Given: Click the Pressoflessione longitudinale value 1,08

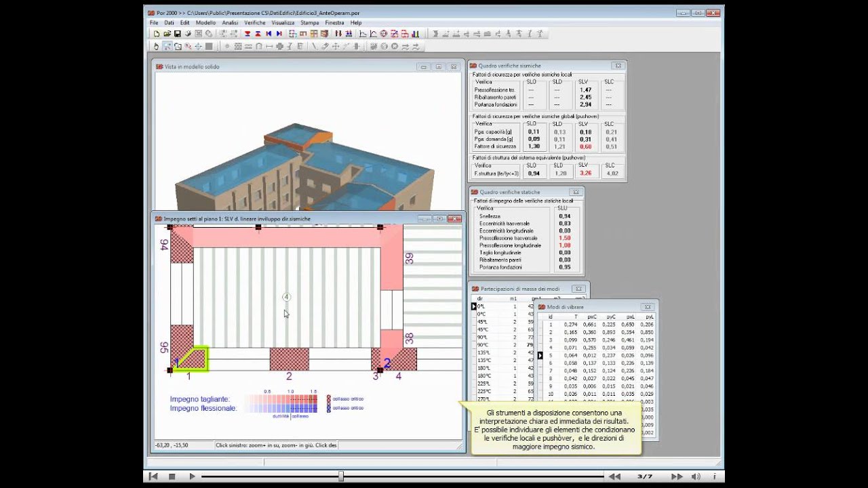Looking at the screenshot, I should 564,246.
